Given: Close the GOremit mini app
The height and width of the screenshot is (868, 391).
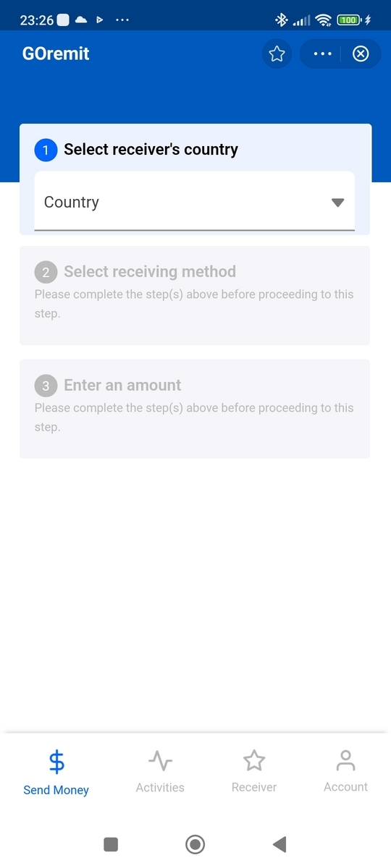Looking at the screenshot, I should (x=361, y=54).
